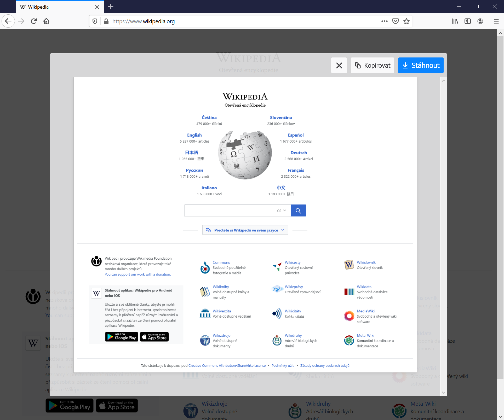
Task: Click the Google Play badge in preview
Action: click(x=122, y=337)
